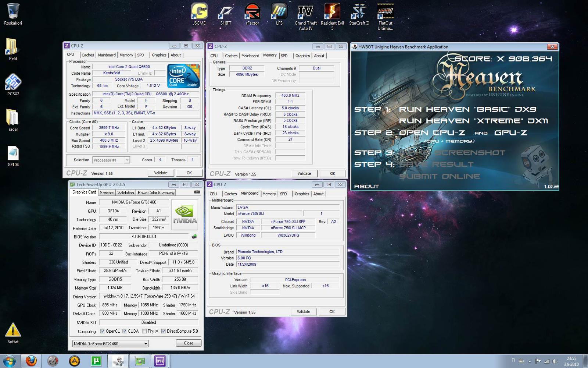The height and width of the screenshot is (368, 588).
Task: Launch Resident Evil 5 shortcut
Action: pos(332,17)
